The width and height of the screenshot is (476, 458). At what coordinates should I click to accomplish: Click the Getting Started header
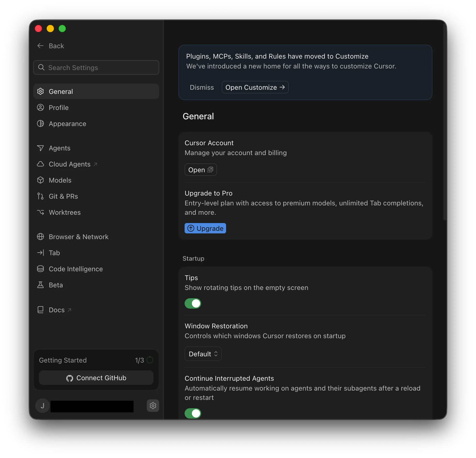(63, 360)
